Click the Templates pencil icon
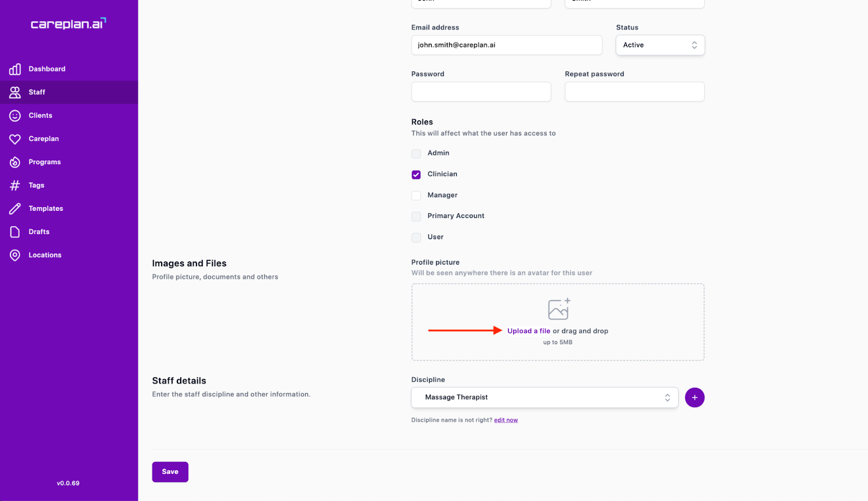Viewport: 868px width, 501px height. [15, 209]
